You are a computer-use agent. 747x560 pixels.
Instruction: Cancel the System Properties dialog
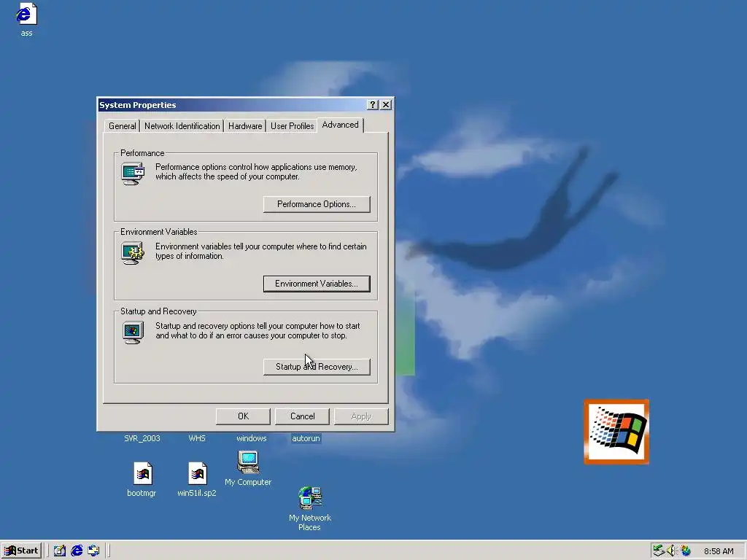(x=302, y=416)
